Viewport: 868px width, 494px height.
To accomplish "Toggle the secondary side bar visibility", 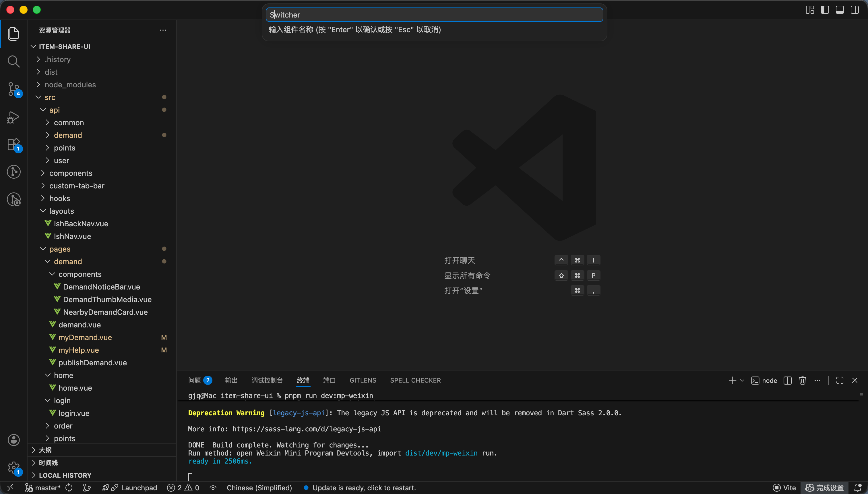I will [x=855, y=10].
